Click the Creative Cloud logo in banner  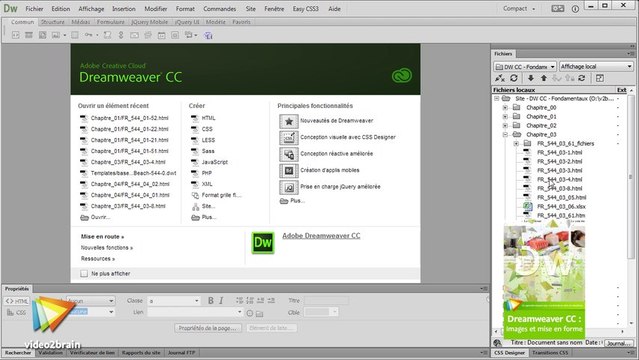tap(402, 76)
